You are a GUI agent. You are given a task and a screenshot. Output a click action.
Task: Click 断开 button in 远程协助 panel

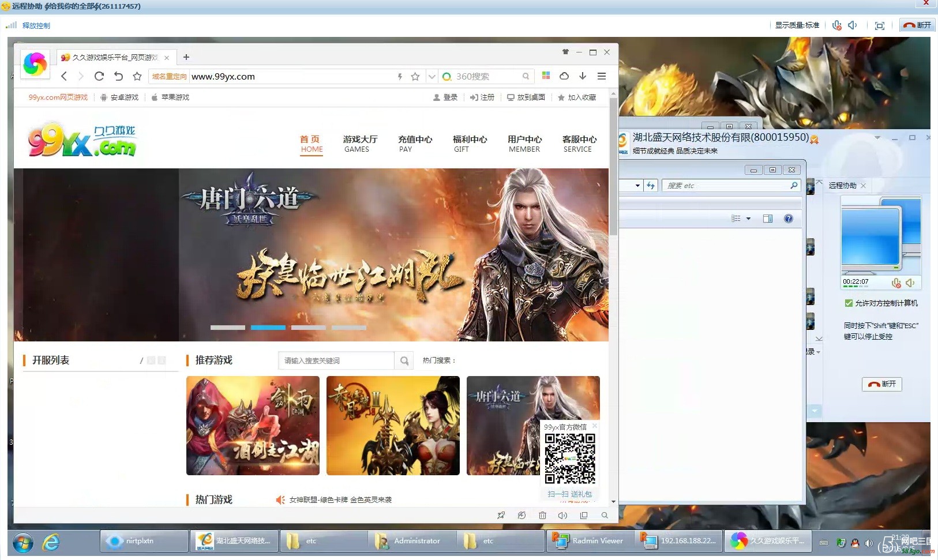pyautogui.click(x=882, y=384)
